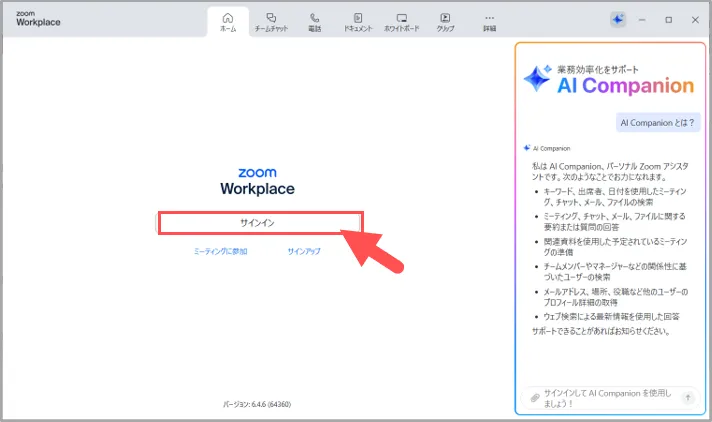Open the ドキュメント tab
The width and height of the screenshot is (712, 422).
point(358,22)
